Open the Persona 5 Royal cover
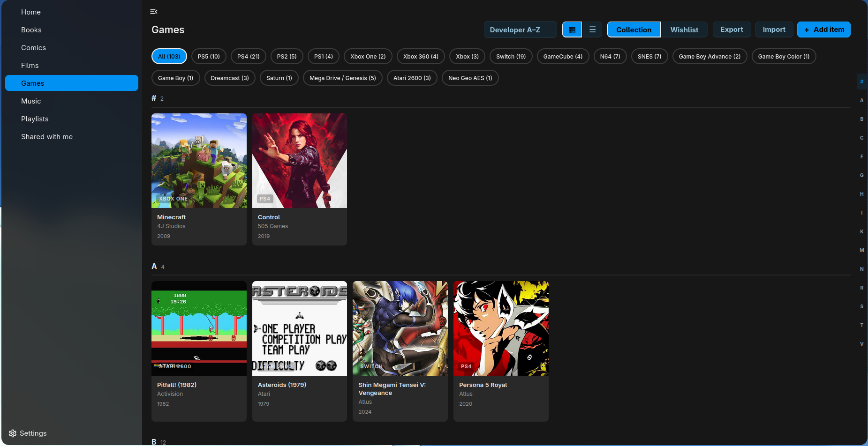Screen dimensions: 868x446 pos(501,328)
